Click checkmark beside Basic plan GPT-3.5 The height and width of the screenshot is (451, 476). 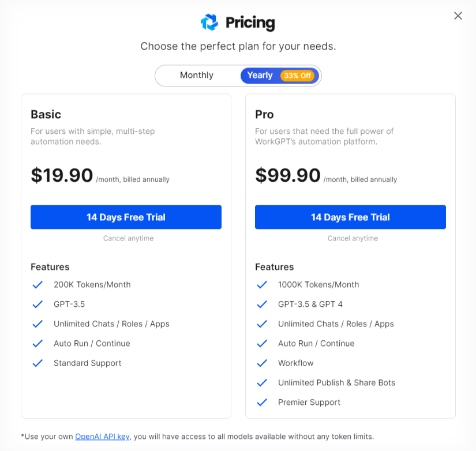pos(38,304)
